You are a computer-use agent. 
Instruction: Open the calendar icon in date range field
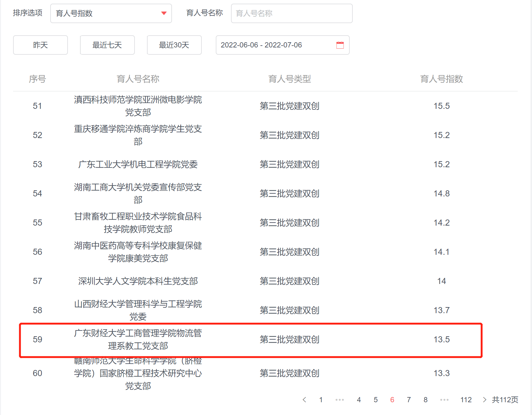pyautogui.click(x=340, y=45)
